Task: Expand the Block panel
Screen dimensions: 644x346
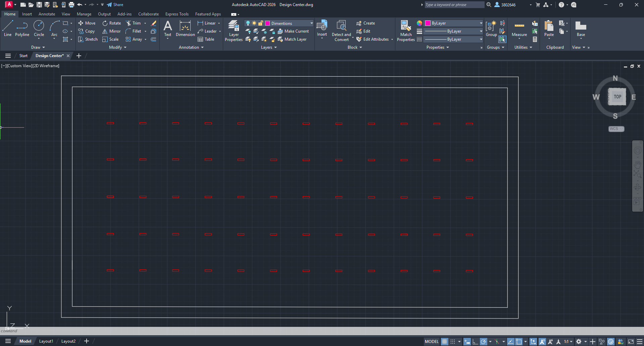Action: pos(355,47)
